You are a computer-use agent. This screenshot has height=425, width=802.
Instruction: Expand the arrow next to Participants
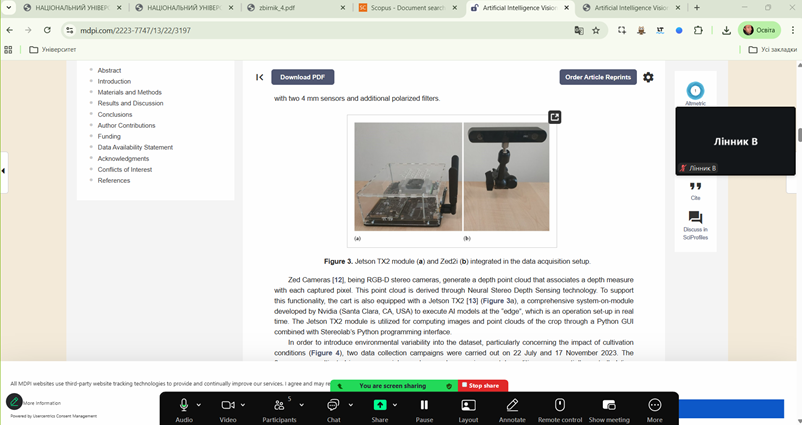tap(301, 405)
